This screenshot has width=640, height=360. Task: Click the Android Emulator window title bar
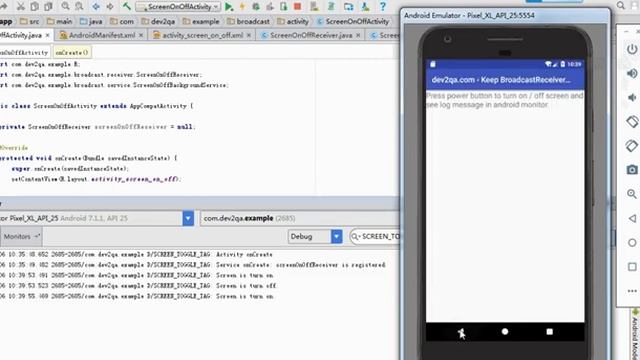point(505,15)
